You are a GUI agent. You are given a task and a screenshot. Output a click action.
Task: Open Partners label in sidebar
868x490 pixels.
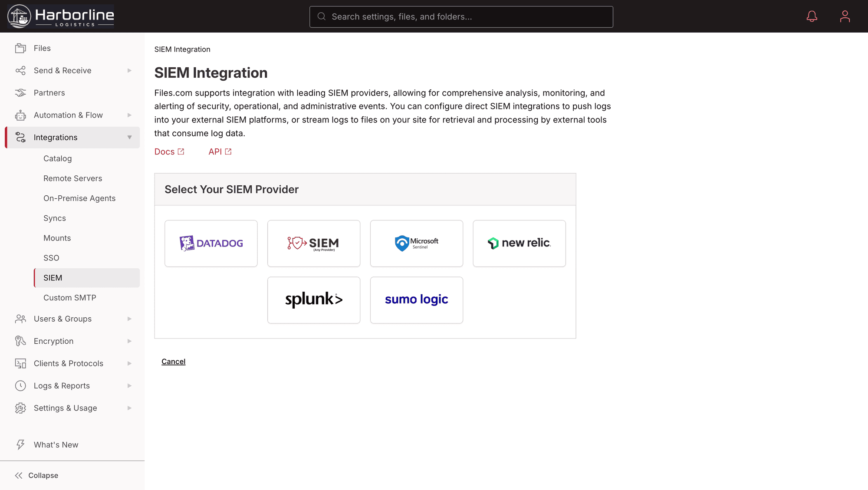[x=49, y=93]
